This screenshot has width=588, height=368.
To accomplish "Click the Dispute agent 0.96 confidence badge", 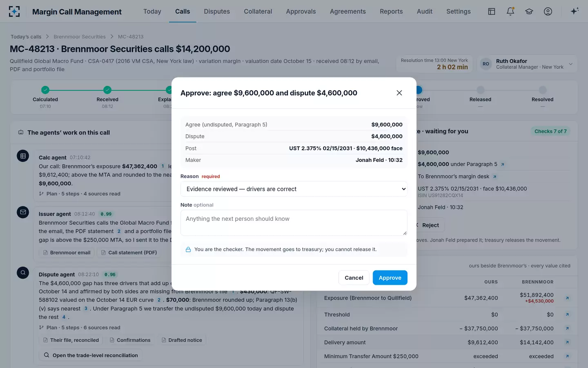I will pyautogui.click(x=110, y=274).
